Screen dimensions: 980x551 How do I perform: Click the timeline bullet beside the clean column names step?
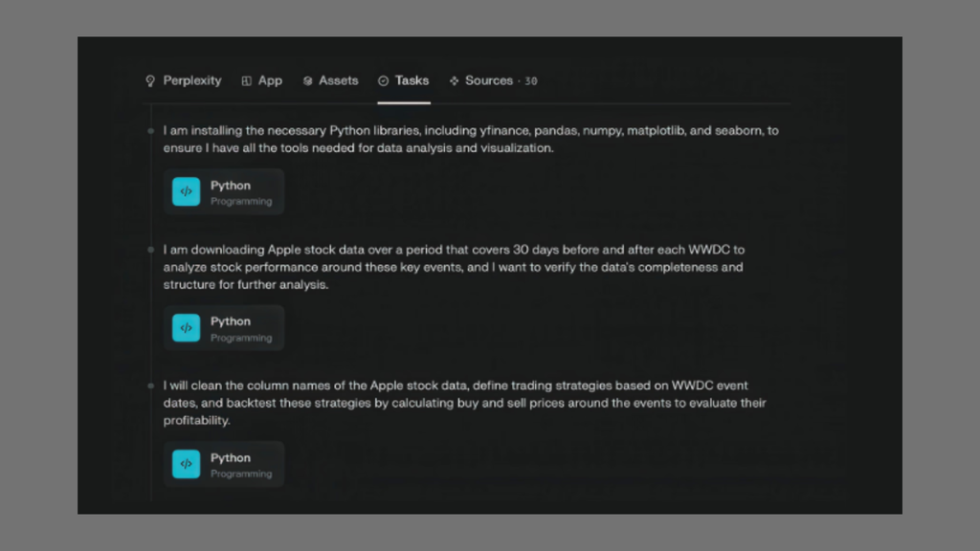pyautogui.click(x=150, y=386)
